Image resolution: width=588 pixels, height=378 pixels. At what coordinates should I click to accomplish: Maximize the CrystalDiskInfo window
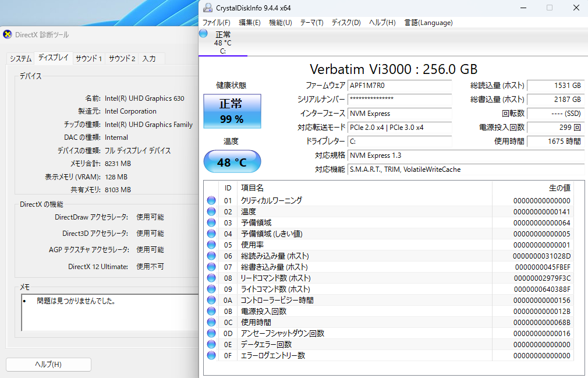550,8
